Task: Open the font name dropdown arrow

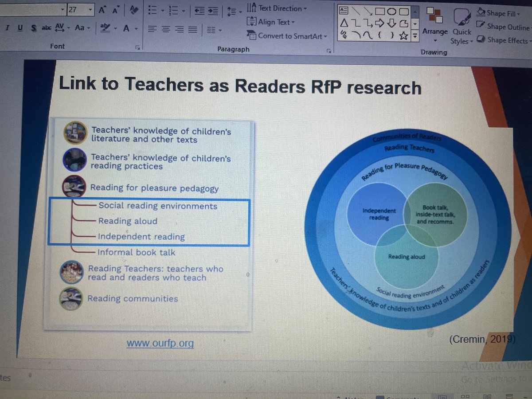Action: (62, 9)
